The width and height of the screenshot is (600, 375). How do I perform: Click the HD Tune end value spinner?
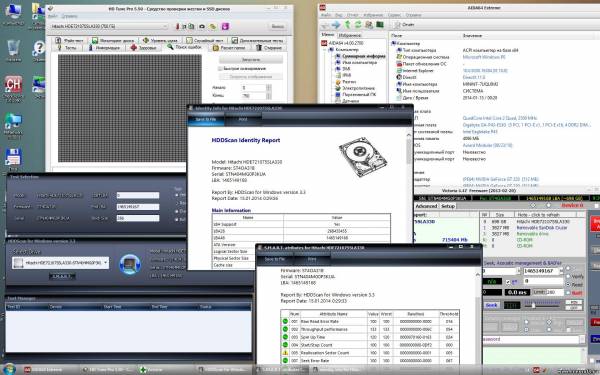(269, 96)
